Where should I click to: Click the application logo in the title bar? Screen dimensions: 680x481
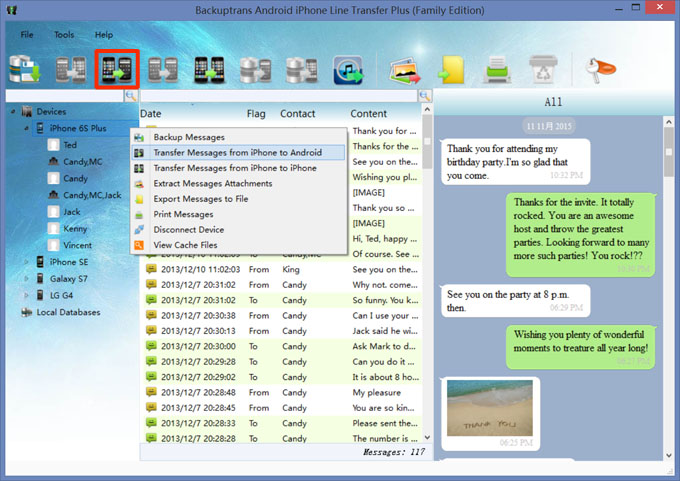[x=12, y=10]
